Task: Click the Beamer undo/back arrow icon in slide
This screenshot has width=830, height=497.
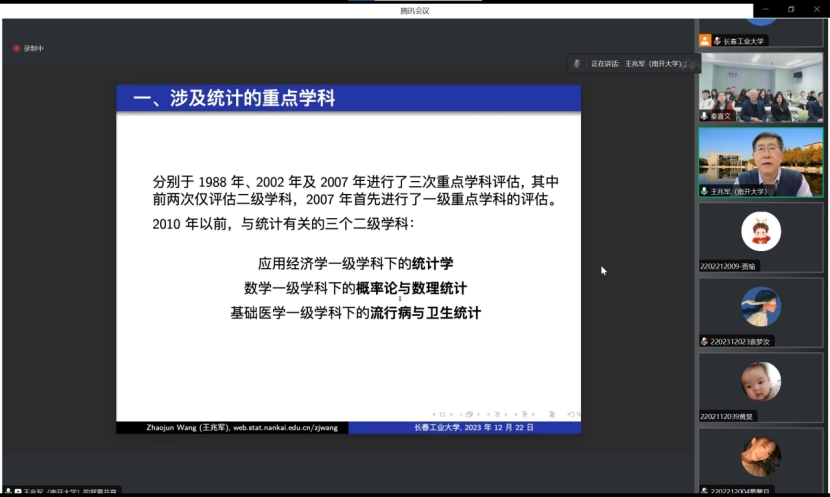Action: click(573, 414)
